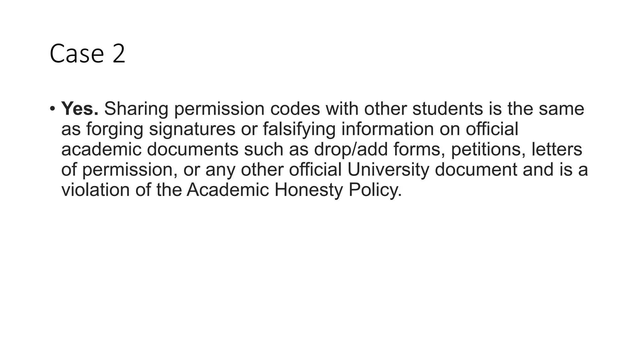Click the word "students" in first line
The width and height of the screenshot is (644, 362).
point(448,109)
